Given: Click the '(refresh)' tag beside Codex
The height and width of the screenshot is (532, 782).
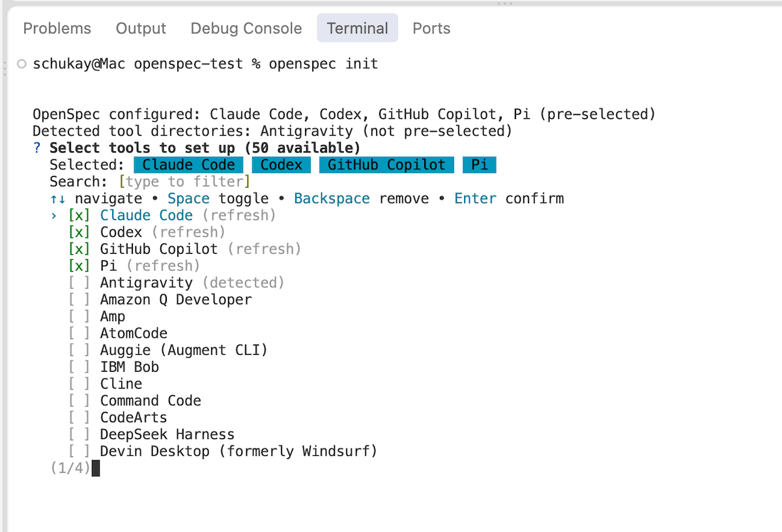Looking at the screenshot, I should pyautogui.click(x=188, y=232).
